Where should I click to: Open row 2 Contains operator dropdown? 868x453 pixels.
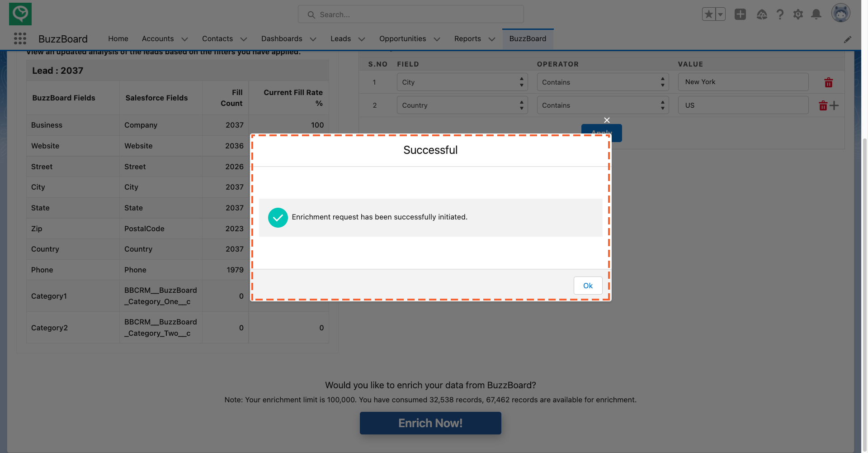603,105
